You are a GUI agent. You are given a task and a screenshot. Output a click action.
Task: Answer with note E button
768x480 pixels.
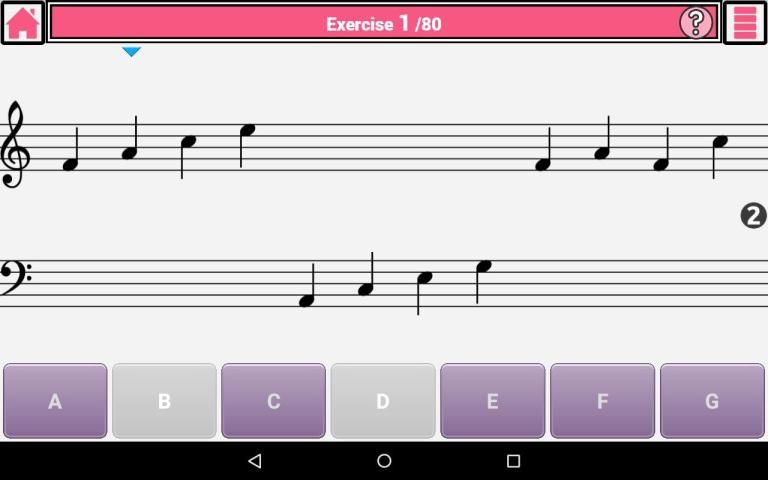(493, 401)
